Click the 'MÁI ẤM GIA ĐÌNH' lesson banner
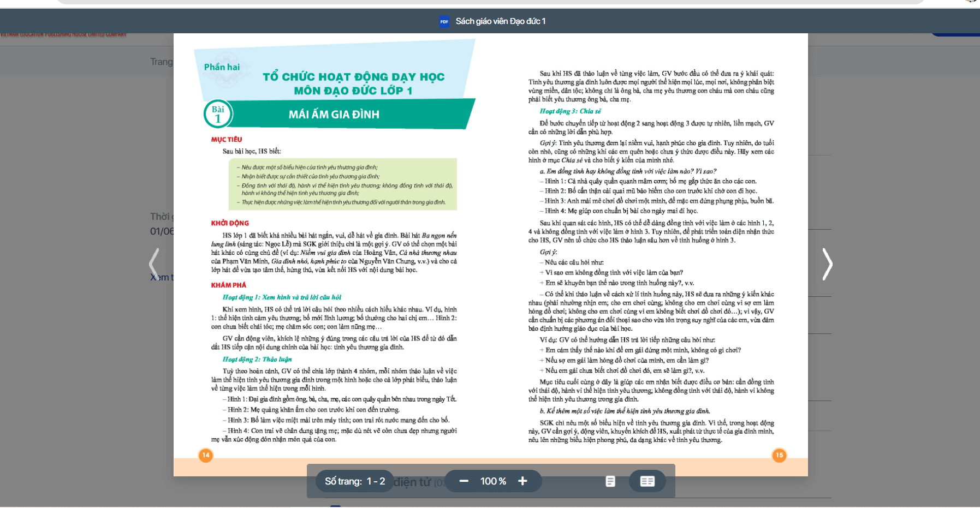 point(334,114)
